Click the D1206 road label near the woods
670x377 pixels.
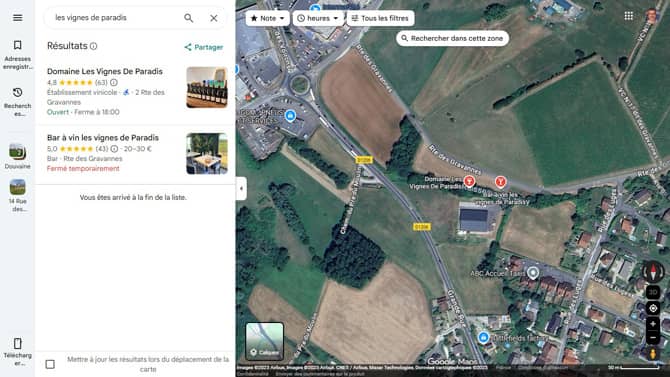point(364,160)
